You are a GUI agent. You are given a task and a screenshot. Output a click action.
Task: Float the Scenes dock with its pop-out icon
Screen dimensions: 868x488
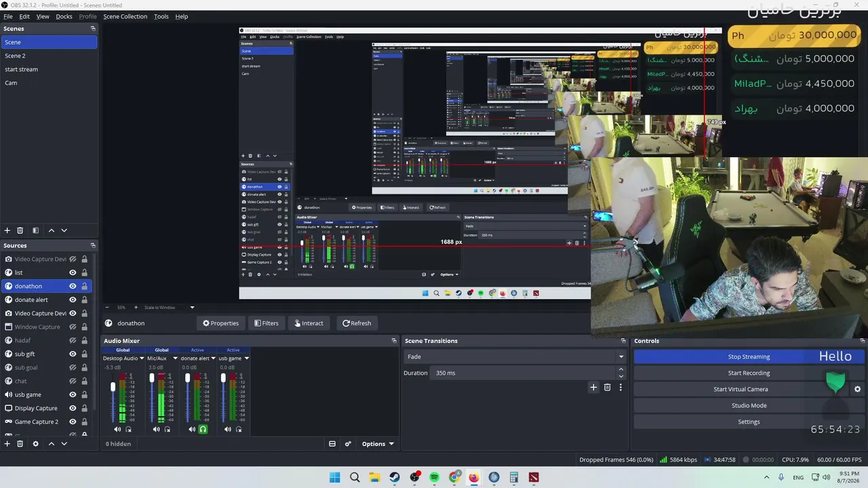tap(93, 28)
